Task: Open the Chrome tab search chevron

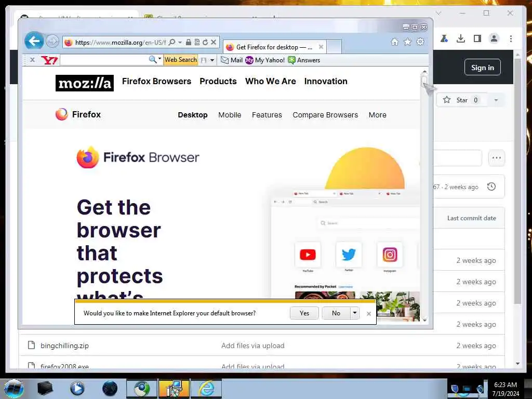Action: 438,13
